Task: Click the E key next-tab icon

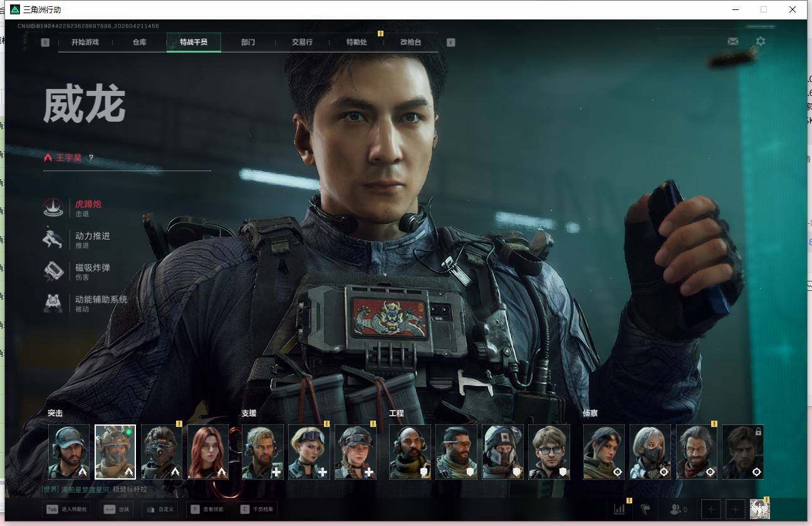Action: click(x=450, y=42)
